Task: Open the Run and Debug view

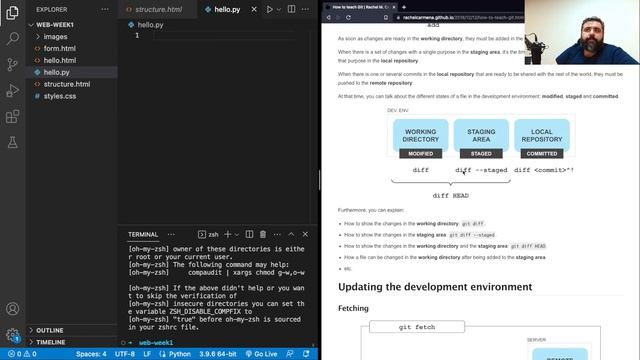Action: pos(12,91)
